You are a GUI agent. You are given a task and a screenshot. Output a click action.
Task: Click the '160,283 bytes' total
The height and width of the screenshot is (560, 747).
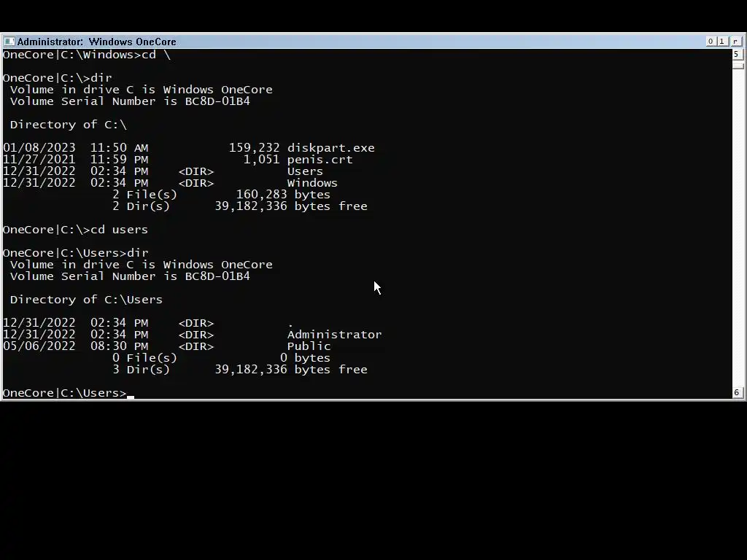[283, 195]
